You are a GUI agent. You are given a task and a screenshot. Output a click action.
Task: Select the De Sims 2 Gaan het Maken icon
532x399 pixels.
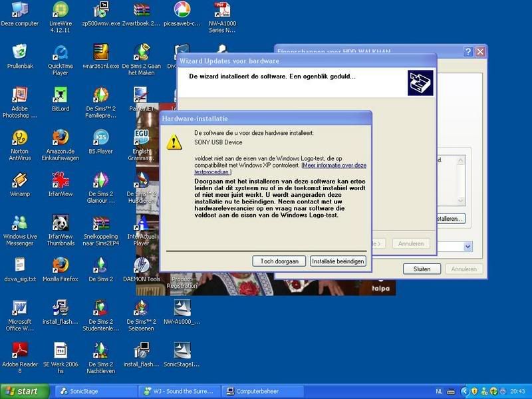(x=141, y=60)
